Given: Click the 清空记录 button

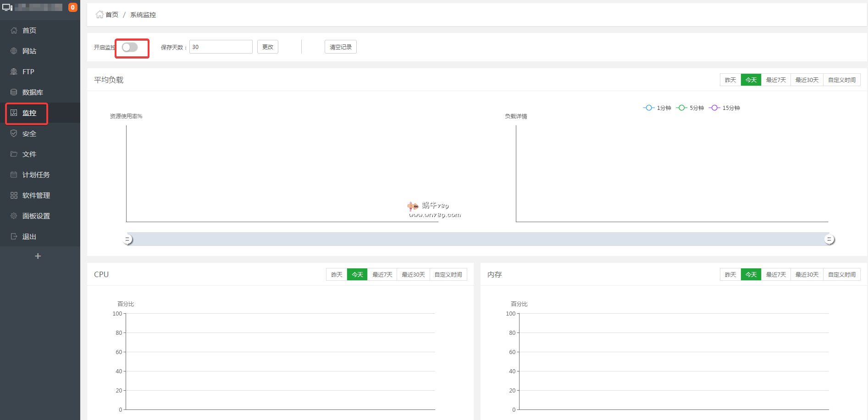Looking at the screenshot, I should point(340,47).
